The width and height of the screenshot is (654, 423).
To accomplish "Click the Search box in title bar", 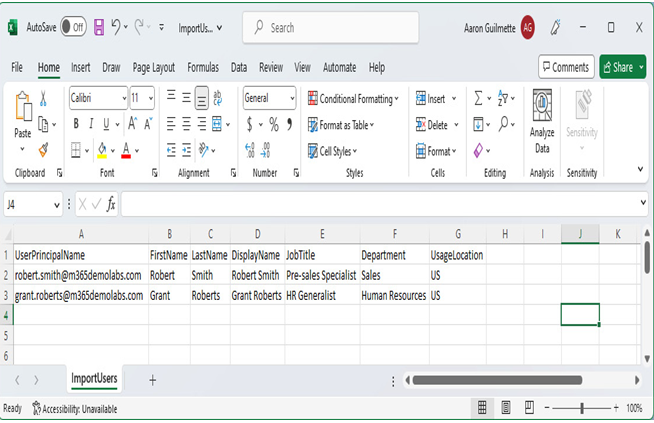I will pos(331,28).
